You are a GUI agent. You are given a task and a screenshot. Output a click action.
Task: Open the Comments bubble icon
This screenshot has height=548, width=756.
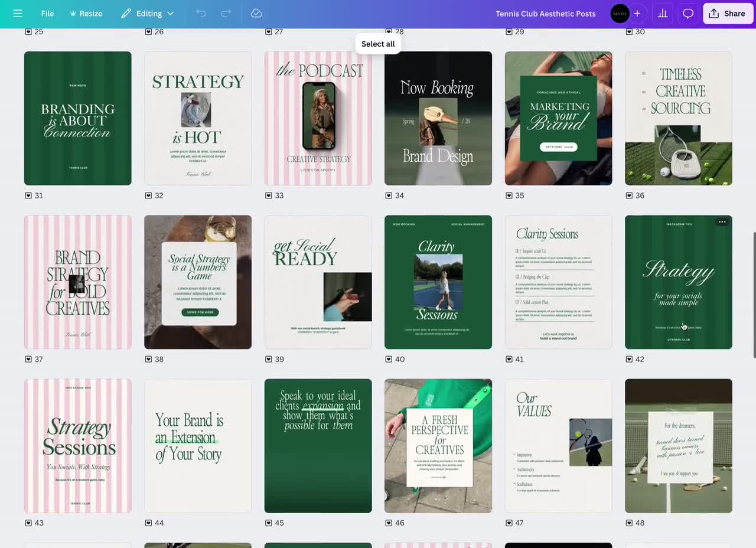pyautogui.click(x=687, y=13)
